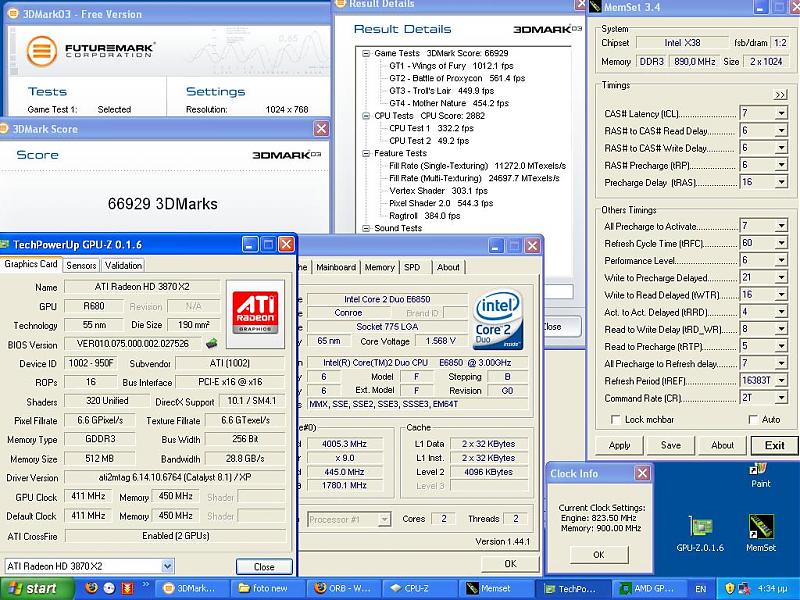Collapse the Game Tests tree node
Viewport: 800px width, 600px height.
365,53
